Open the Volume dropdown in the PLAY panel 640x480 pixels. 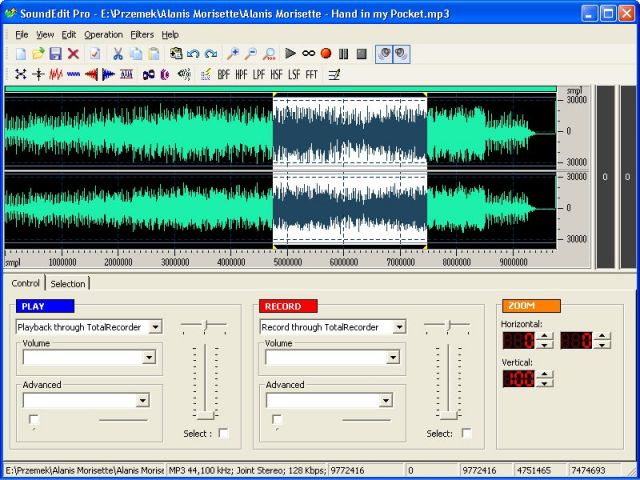[149, 358]
